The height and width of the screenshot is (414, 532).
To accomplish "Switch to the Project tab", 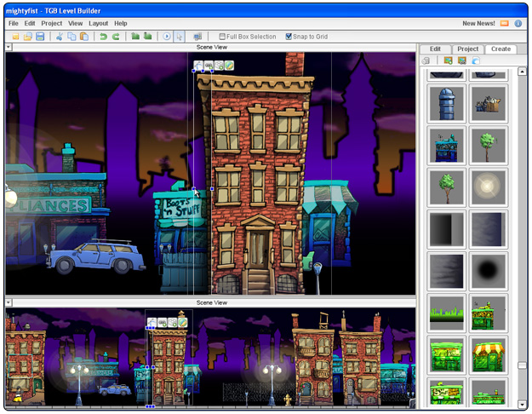I will click(468, 49).
